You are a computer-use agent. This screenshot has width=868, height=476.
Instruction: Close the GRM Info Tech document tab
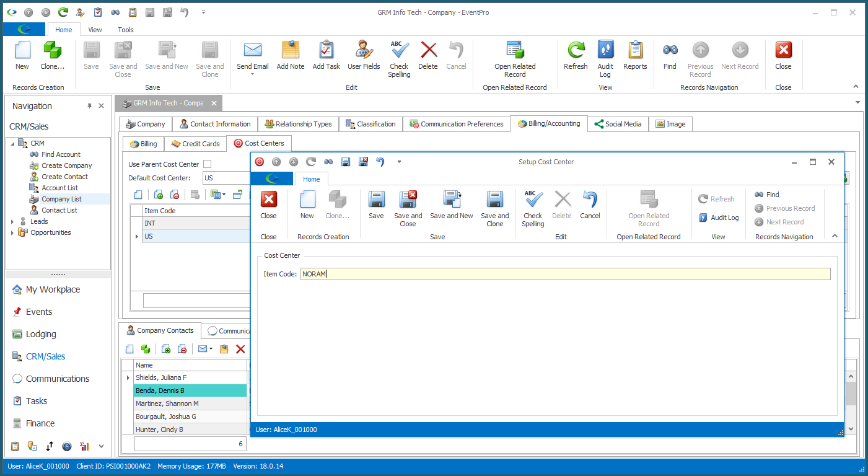pyautogui.click(x=214, y=103)
